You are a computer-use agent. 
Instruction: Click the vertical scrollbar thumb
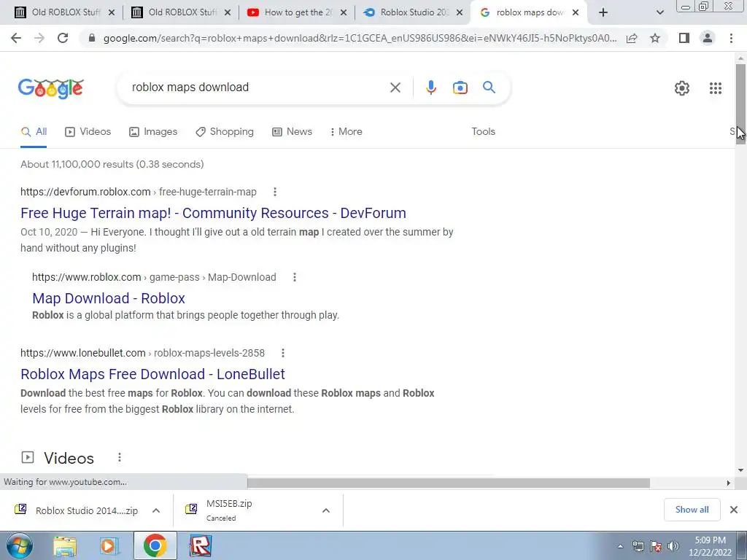[x=740, y=104]
